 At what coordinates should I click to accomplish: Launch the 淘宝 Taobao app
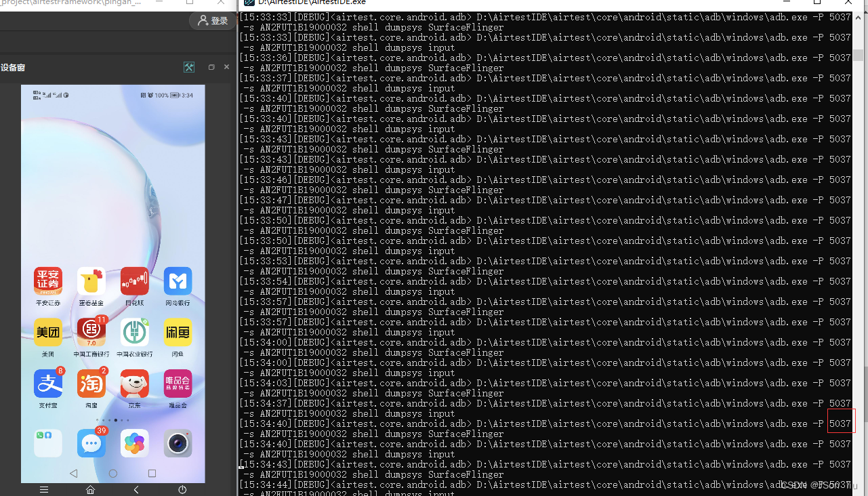pos(91,384)
